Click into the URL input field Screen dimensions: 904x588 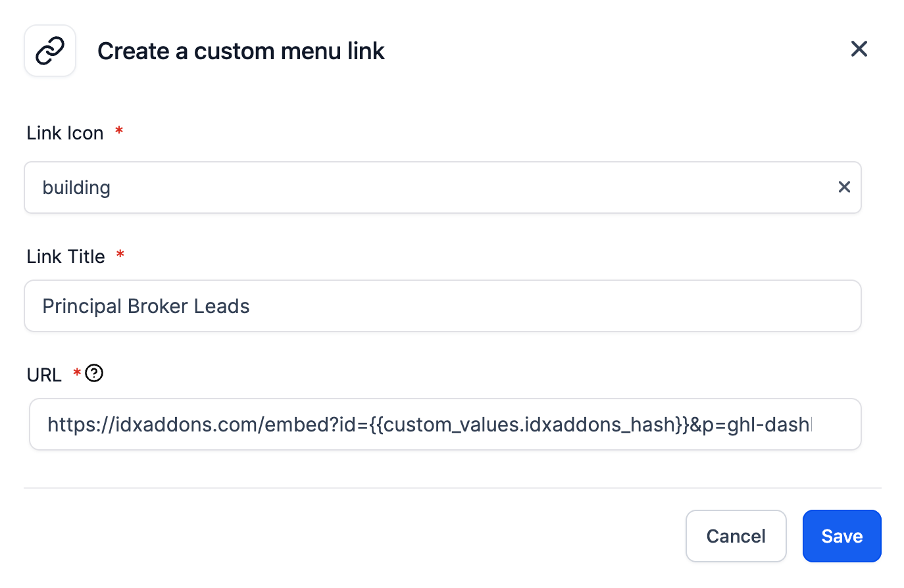point(445,424)
